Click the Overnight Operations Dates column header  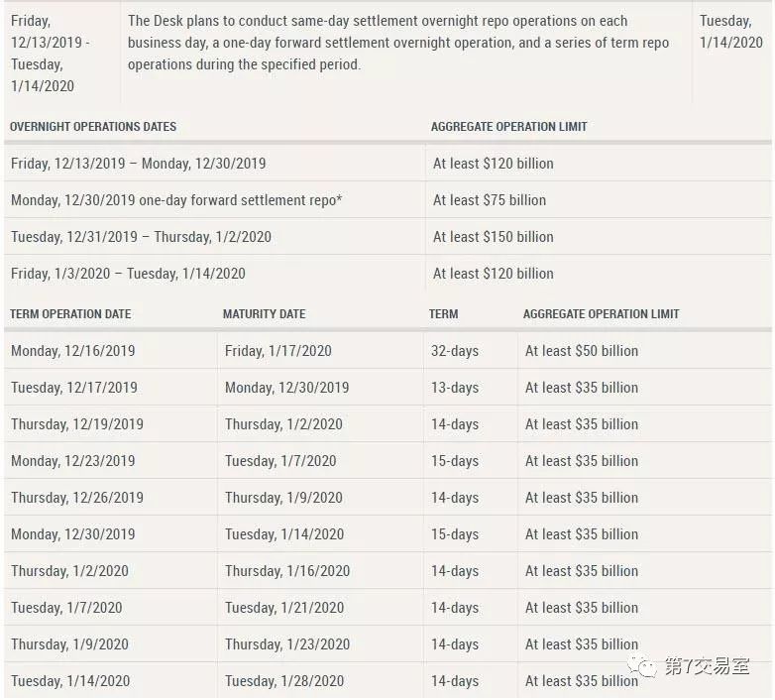click(x=93, y=127)
